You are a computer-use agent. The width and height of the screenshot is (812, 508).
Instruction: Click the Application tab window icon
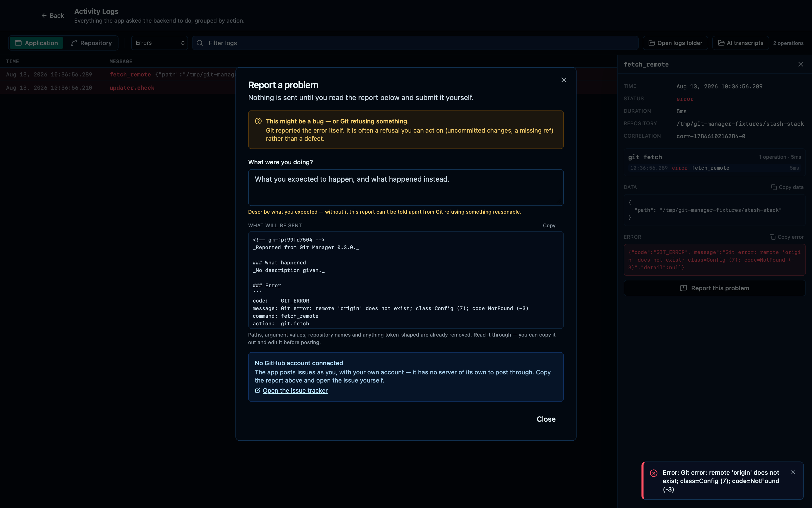click(x=18, y=43)
